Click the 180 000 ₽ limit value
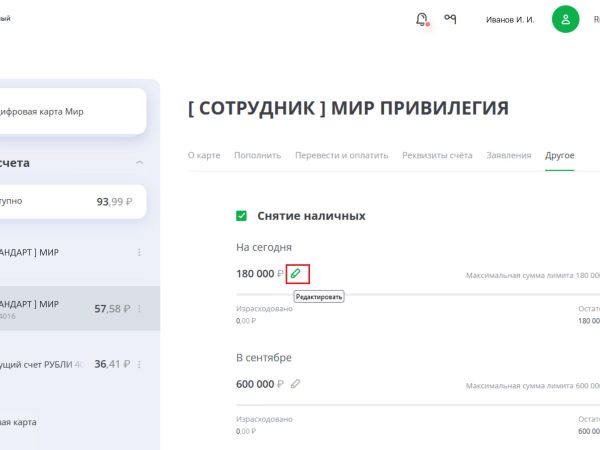The height and width of the screenshot is (450, 600). pos(260,274)
